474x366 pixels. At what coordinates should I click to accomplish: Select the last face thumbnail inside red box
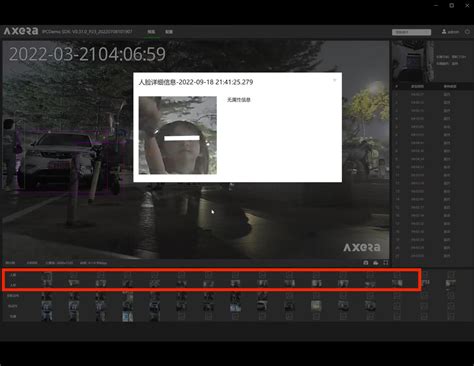tap(397, 283)
